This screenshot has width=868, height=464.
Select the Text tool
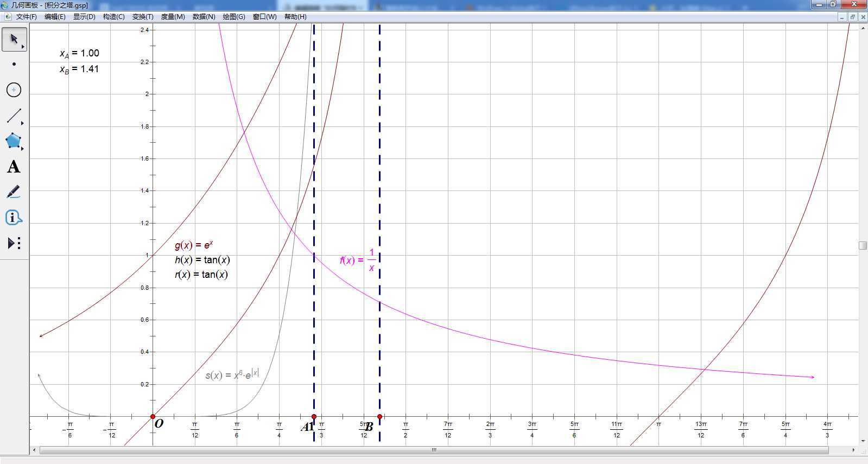[14, 167]
